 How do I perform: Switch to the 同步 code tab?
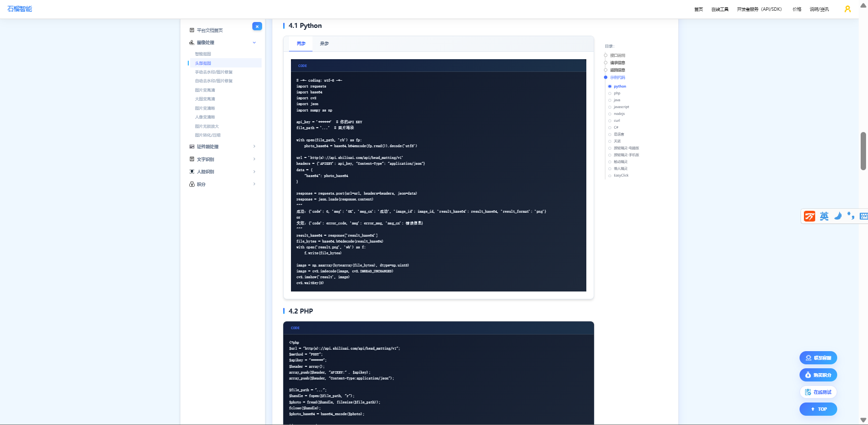pos(301,44)
